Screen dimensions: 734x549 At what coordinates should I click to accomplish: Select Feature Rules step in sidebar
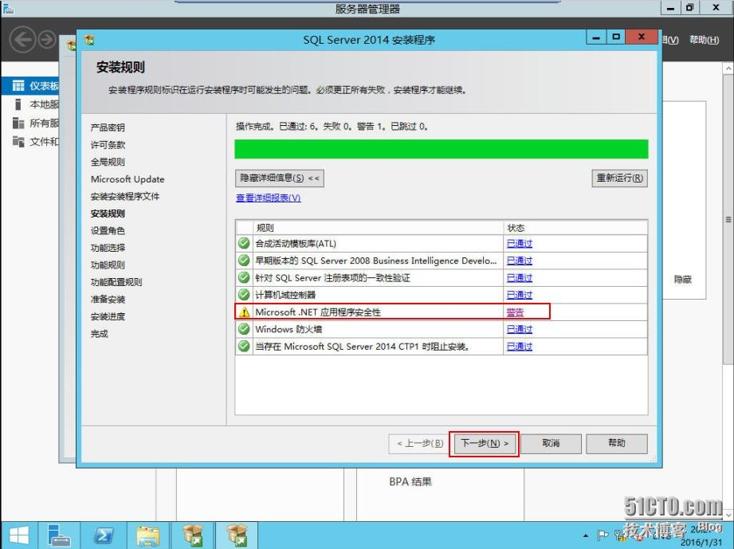click(108, 265)
